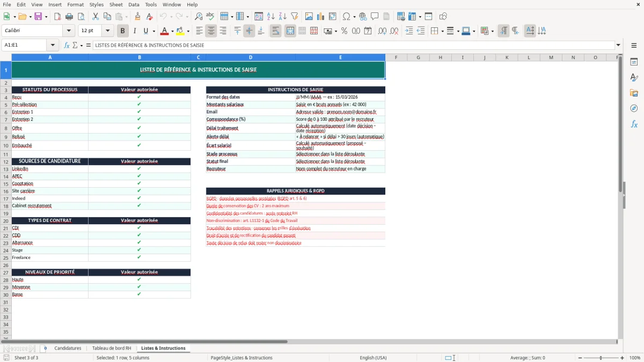Toggle Align Left

click(199, 31)
